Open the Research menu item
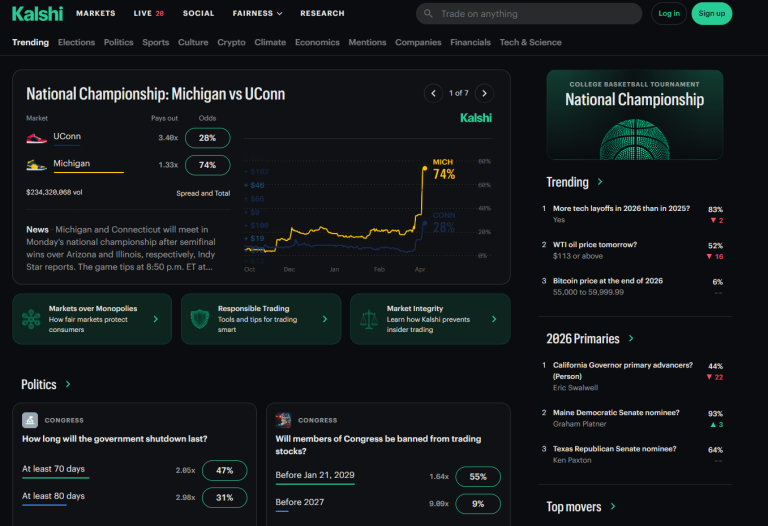The image size is (768, 526). pyautogui.click(x=322, y=14)
